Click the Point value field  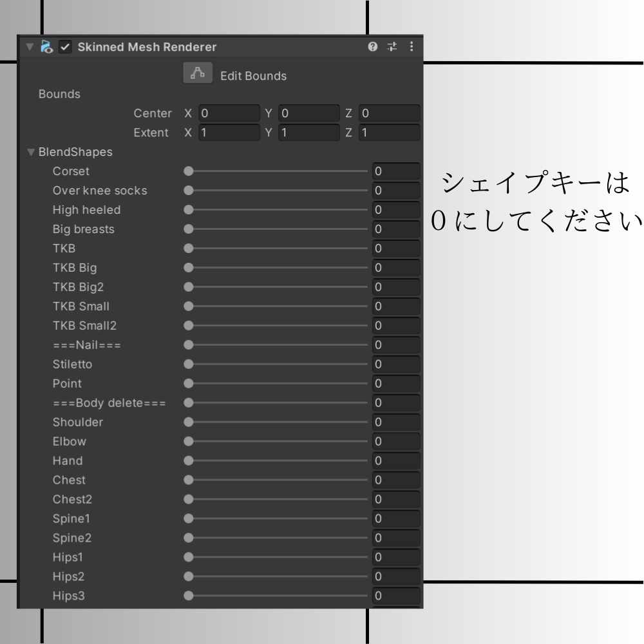click(396, 384)
